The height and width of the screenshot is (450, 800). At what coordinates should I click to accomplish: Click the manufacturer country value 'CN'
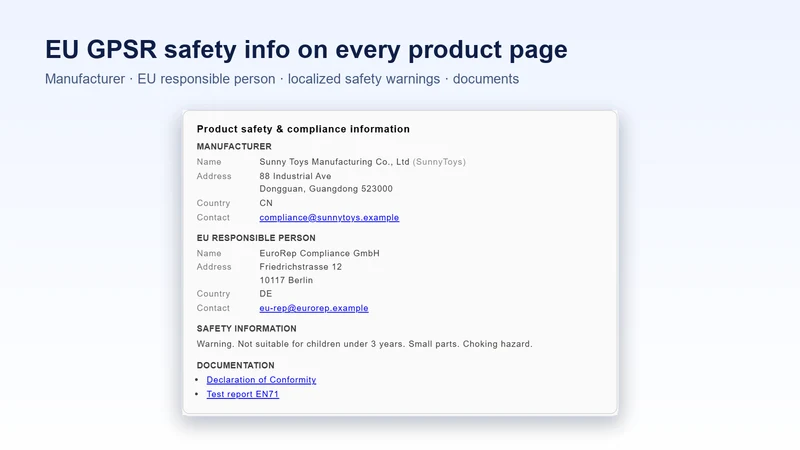coord(266,203)
